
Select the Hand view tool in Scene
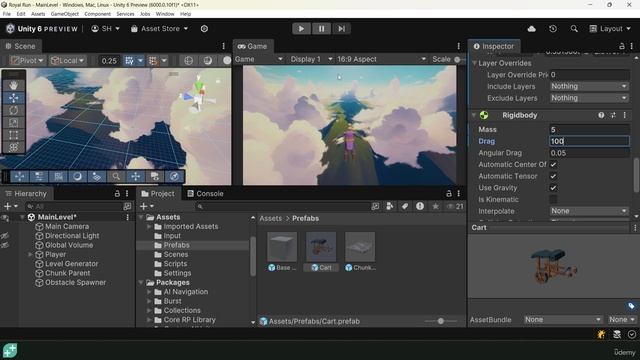click(x=13, y=85)
